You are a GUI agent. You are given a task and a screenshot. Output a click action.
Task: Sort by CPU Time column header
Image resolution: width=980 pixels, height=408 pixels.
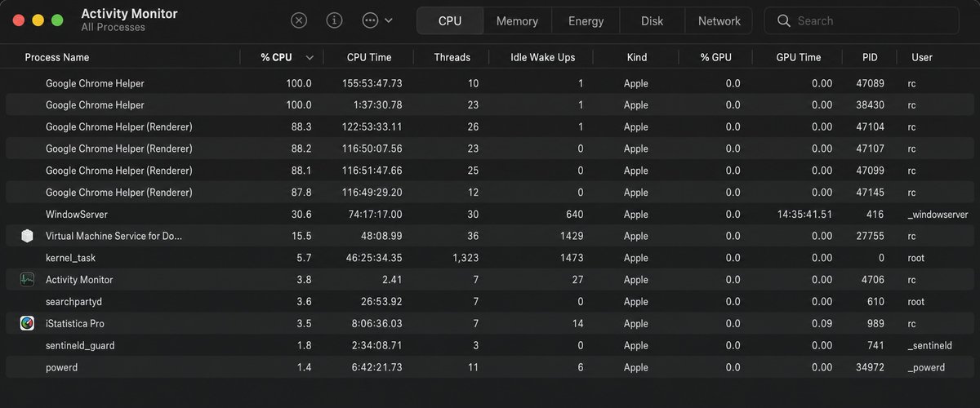(x=369, y=57)
